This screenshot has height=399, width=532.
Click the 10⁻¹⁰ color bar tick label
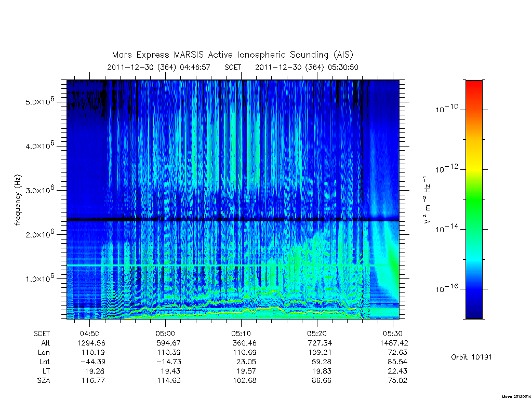(447, 109)
